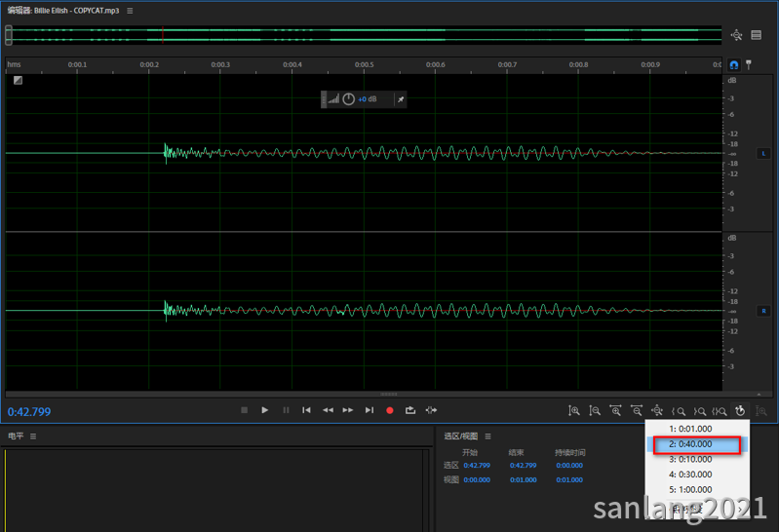Toggle snapping magnet icon on timeline

(734, 64)
